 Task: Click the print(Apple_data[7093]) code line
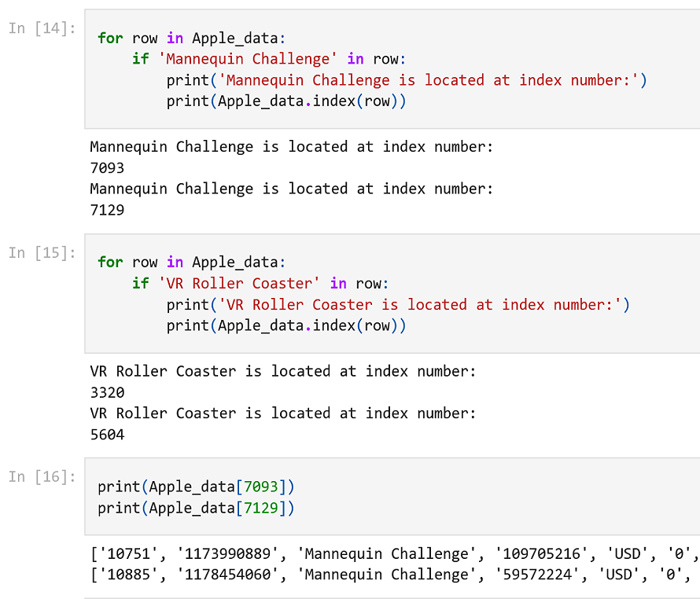point(196,487)
